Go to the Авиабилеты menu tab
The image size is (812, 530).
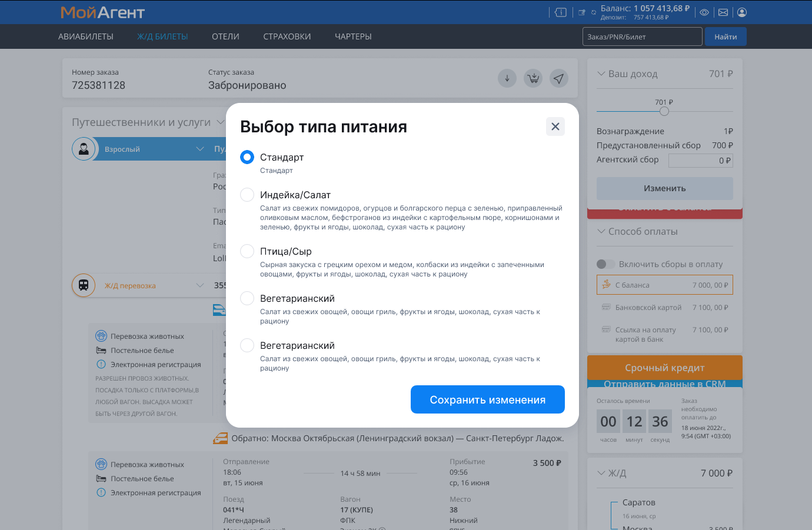tap(86, 36)
